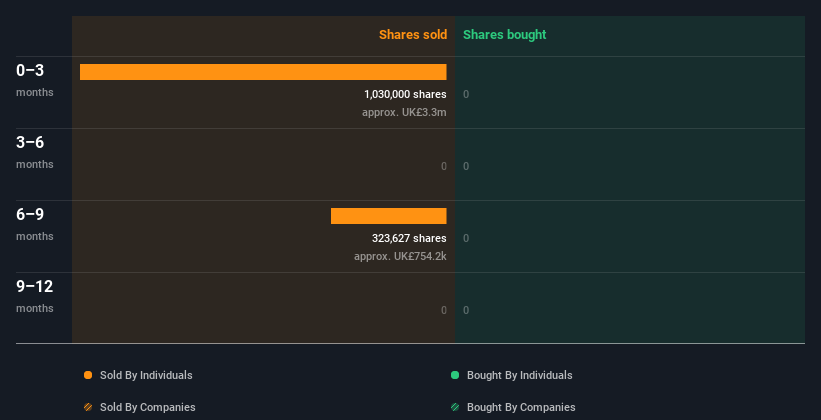
Task: Select the 0–3 months orange sold bar
Action: pyautogui.click(x=263, y=72)
